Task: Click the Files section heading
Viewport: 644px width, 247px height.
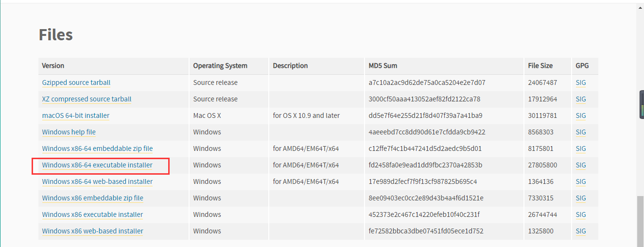Action: click(x=56, y=35)
